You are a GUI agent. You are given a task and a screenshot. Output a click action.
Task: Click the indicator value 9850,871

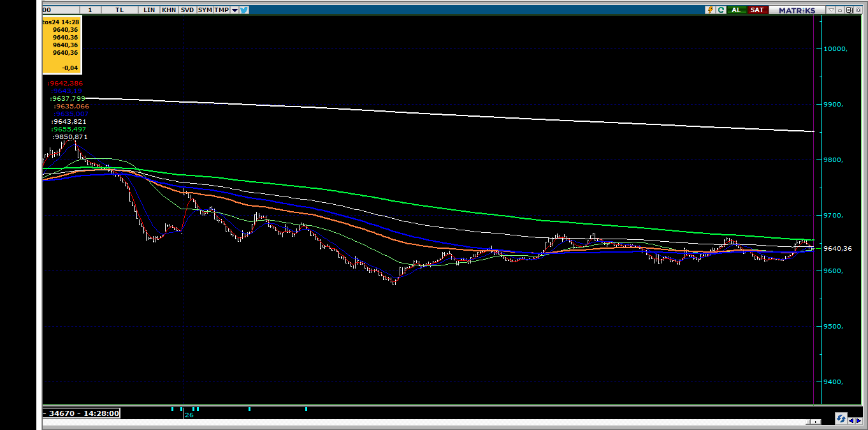click(70, 137)
